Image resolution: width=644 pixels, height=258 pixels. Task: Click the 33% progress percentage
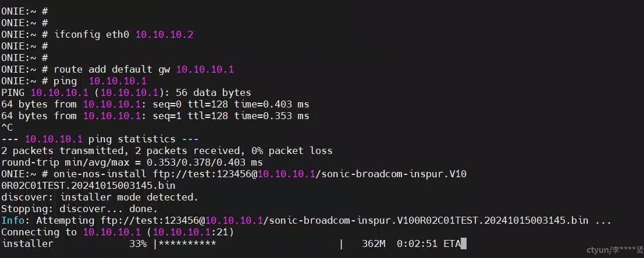click(x=138, y=244)
